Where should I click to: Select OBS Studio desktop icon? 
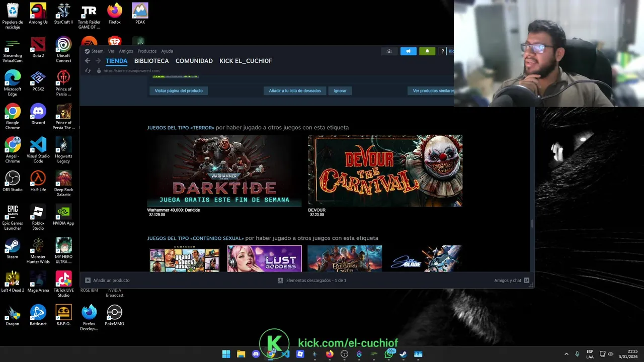point(13,182)
